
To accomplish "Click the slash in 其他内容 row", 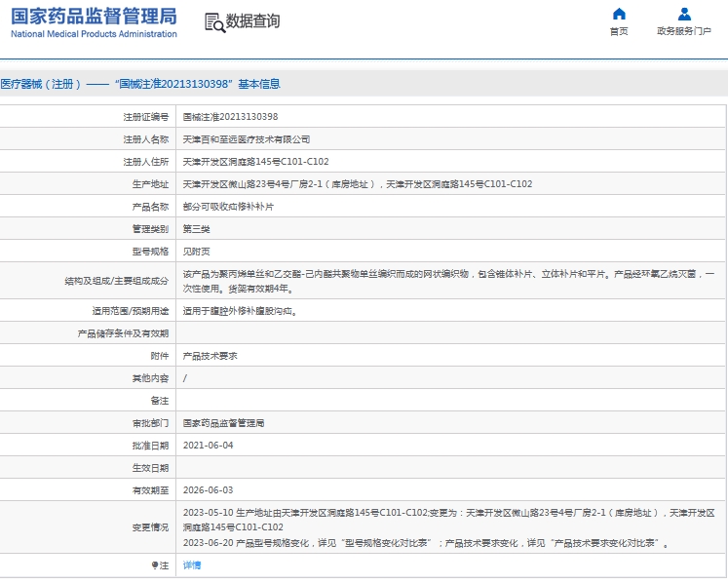I will 185,378.
